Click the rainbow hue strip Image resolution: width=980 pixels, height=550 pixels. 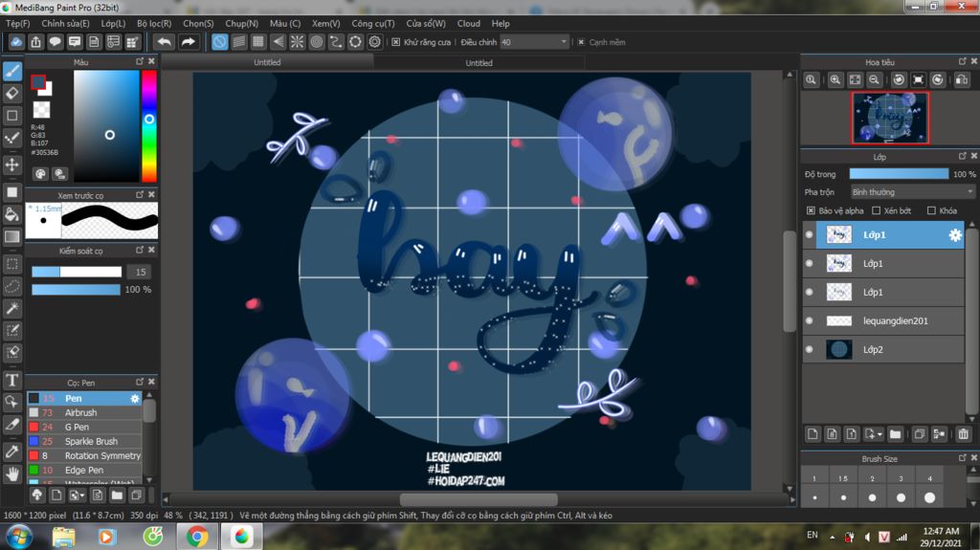point(149,125)
